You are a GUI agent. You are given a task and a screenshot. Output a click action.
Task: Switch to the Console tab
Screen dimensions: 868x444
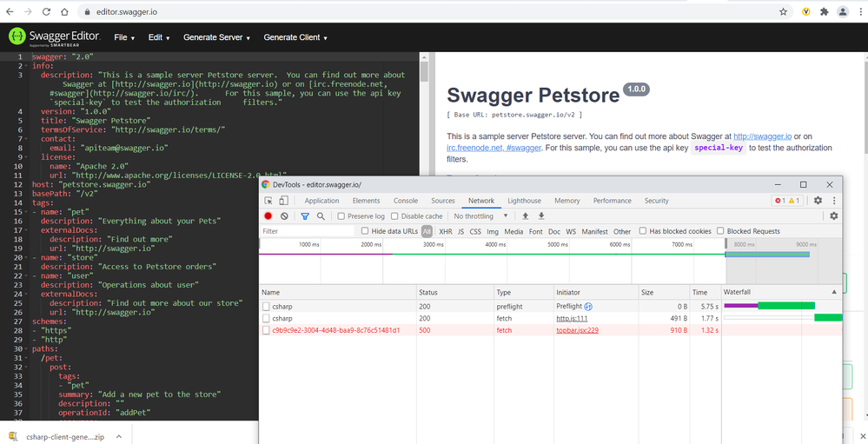point(406,201)
